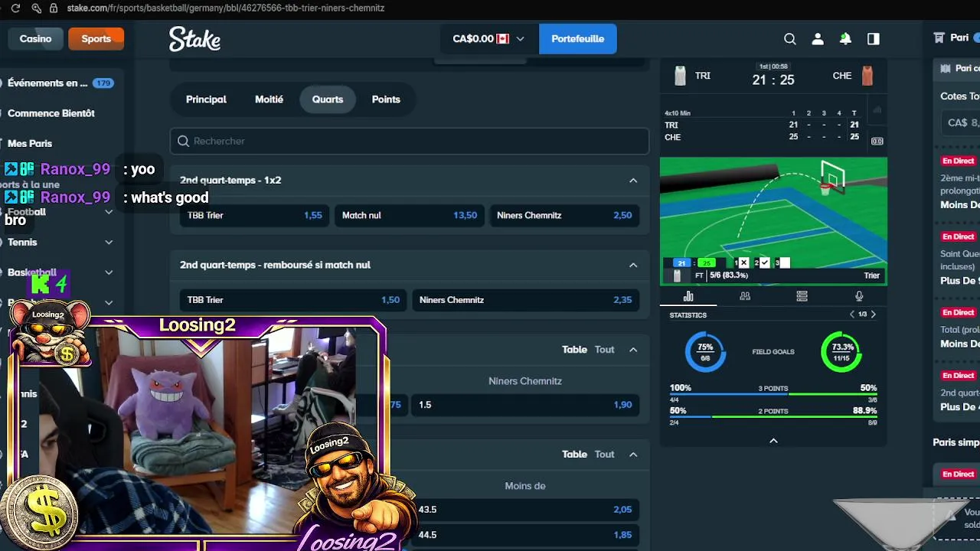
Task: Collapse match widget with bottom up-chevron
Action: pyautogui.click(x=773, y=441)
